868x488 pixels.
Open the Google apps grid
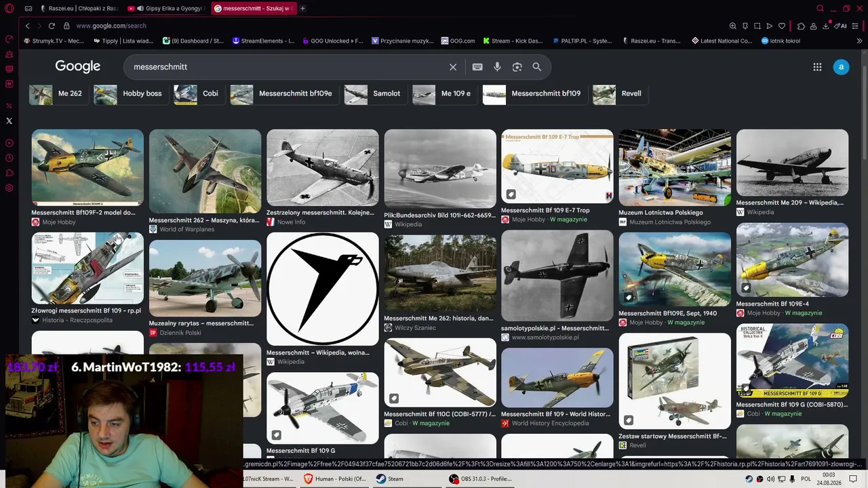817,66
